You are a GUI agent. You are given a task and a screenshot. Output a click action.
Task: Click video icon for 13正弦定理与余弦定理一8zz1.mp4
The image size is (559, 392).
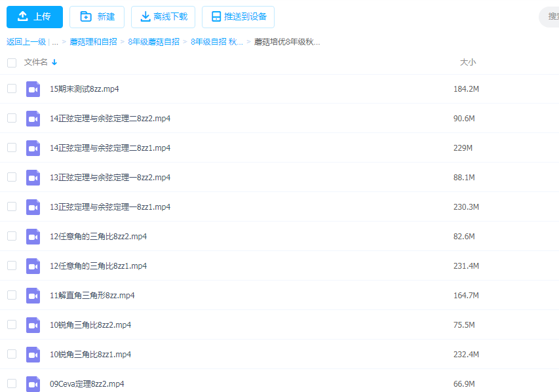click(33, 206)
